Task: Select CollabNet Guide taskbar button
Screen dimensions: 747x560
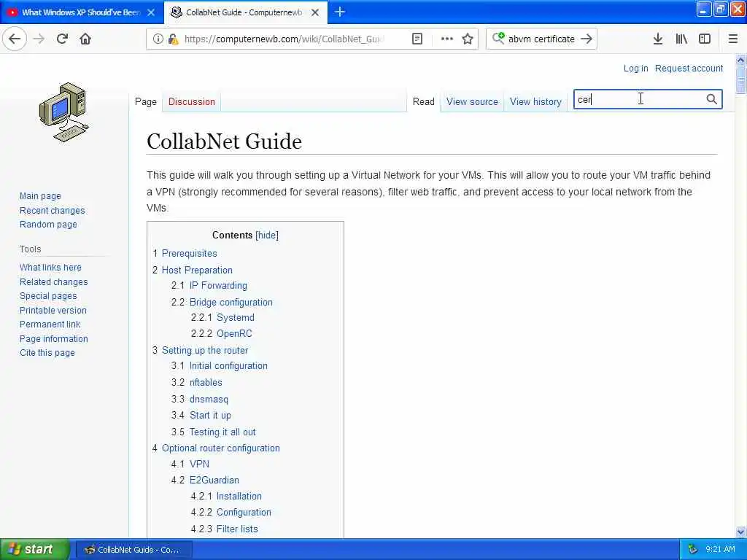Action: coord(135,550)
